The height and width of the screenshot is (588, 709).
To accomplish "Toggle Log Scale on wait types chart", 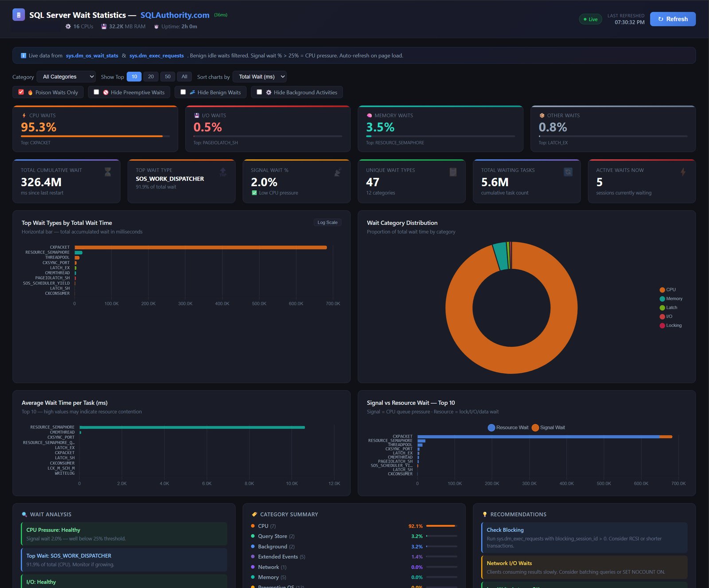I will point(327,222).
